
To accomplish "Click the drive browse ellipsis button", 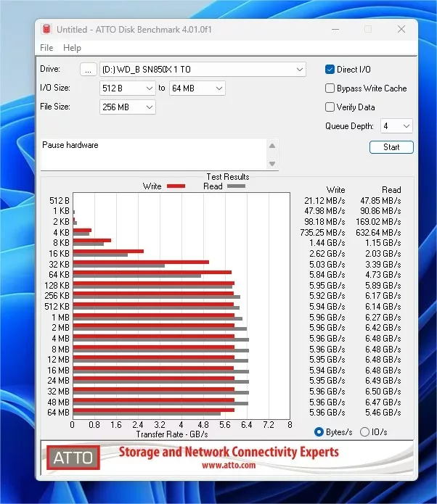I will coord(88,70).
